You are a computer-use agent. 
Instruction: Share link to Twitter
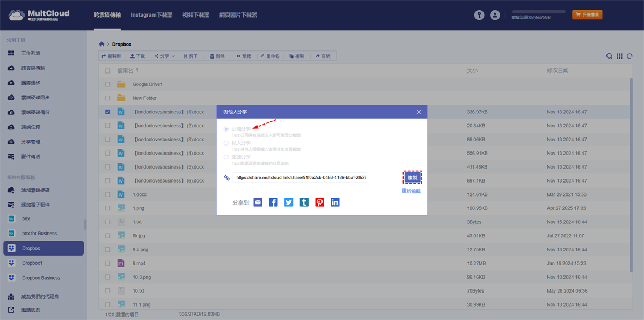289,202
